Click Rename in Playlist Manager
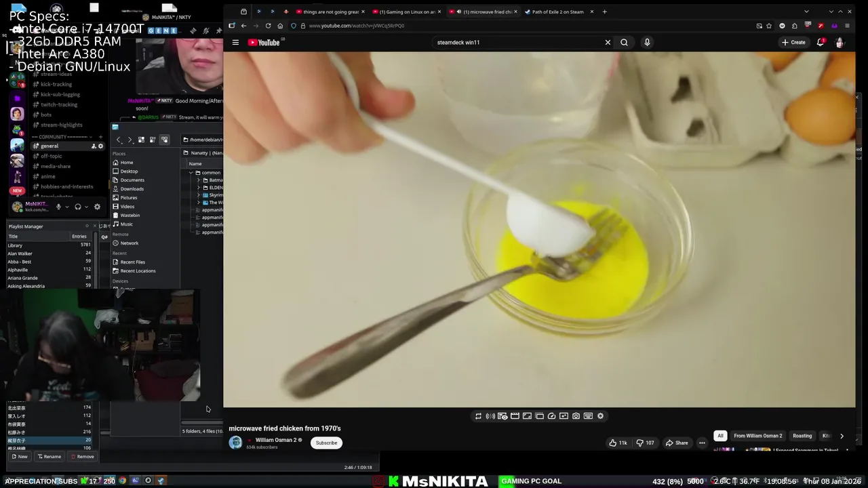 pyautogui.click(x=49, y=456)
